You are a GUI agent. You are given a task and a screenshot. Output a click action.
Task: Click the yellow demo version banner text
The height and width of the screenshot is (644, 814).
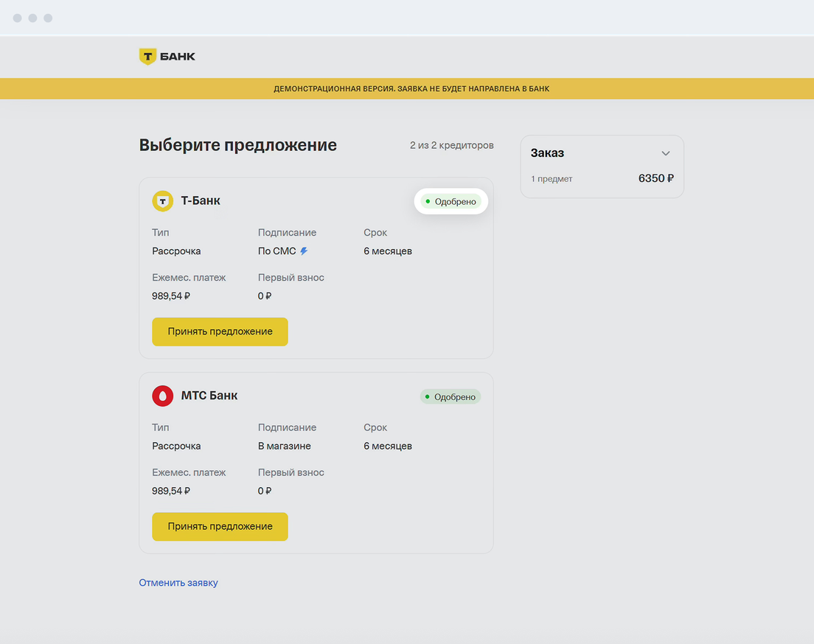pos(411,88)
